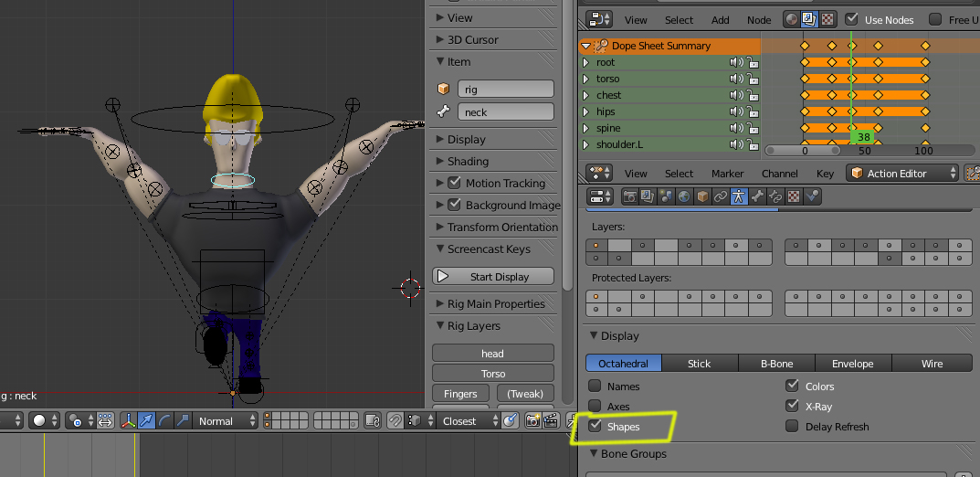Uncheck the Motion Tracking checkbox
Image resolution: width=980 pixels, height=477 pixels.
[x=455, y=183]
